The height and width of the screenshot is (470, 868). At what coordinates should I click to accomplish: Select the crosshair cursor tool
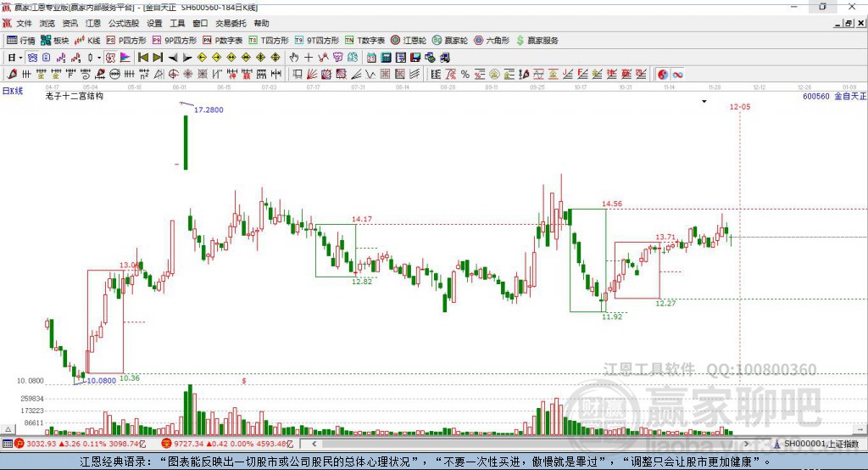click(x=309, y=58)
